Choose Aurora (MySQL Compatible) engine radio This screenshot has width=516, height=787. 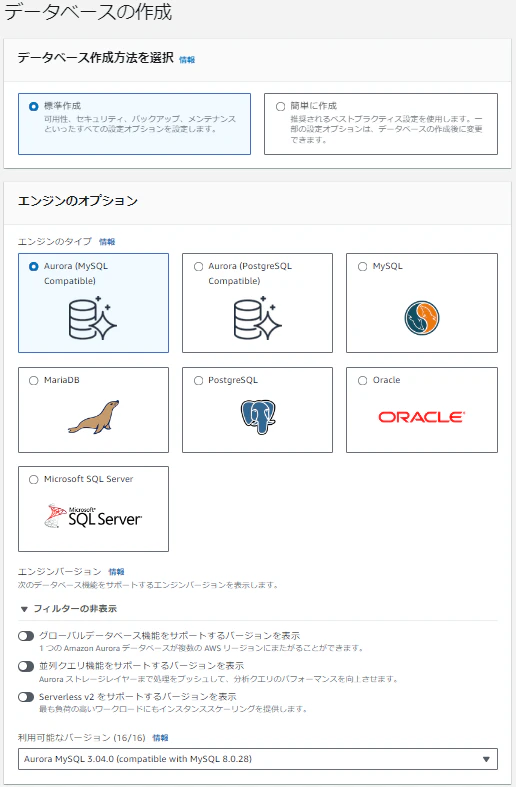tap(34, 267)
